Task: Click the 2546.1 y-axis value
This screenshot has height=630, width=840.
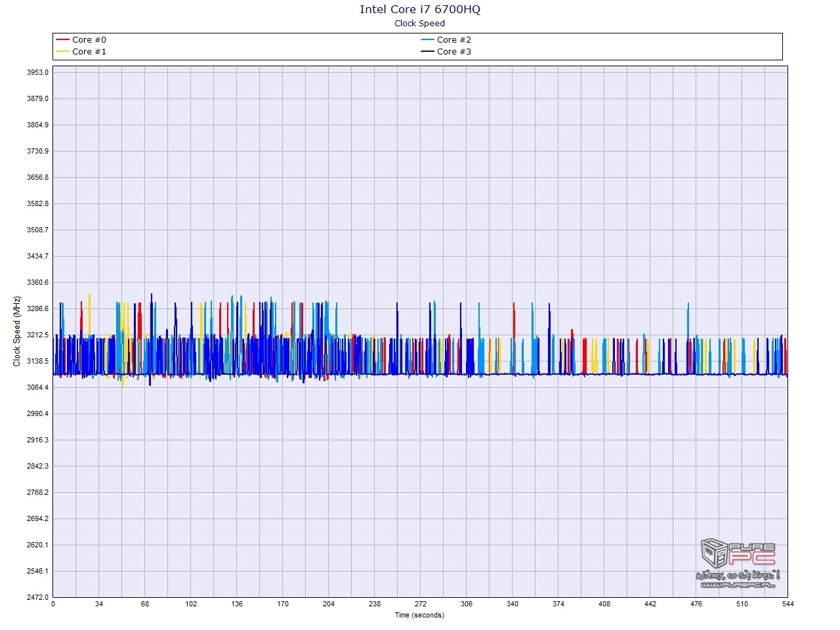Action: (37, 571)
